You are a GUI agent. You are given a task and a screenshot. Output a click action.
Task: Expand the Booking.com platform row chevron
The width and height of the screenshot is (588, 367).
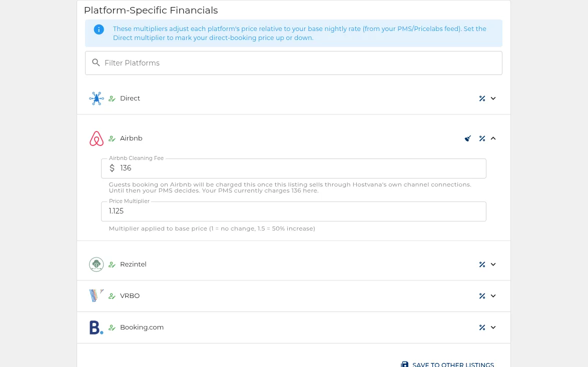tap(493, 327)
